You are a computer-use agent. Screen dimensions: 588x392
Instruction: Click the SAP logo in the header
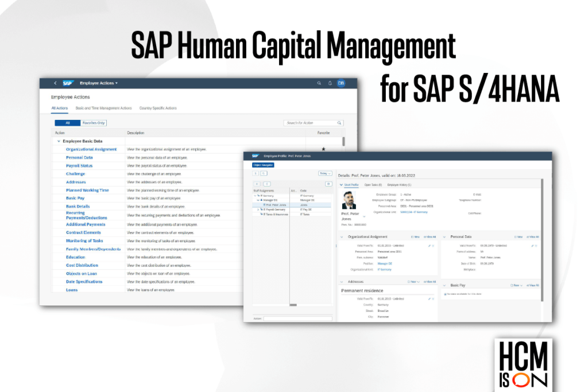[x=68, y=82]
